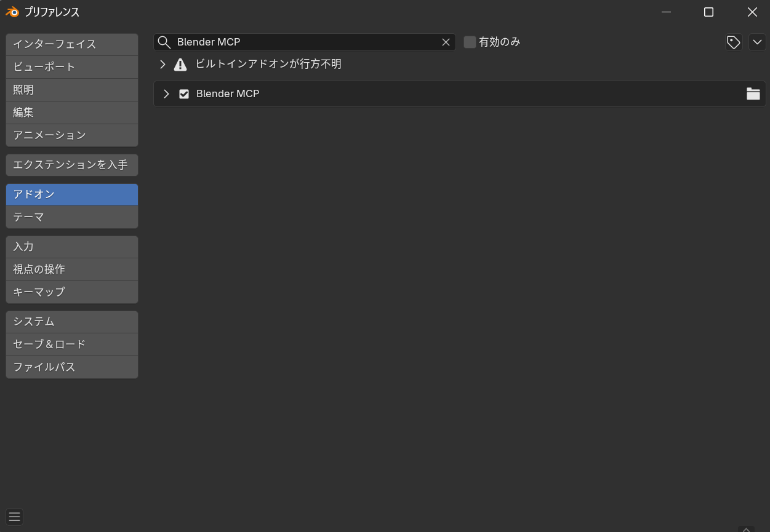The width and height of the screenshot is (770, 532).
Task: Open the preferences hamburger menu
Action: 14,517
